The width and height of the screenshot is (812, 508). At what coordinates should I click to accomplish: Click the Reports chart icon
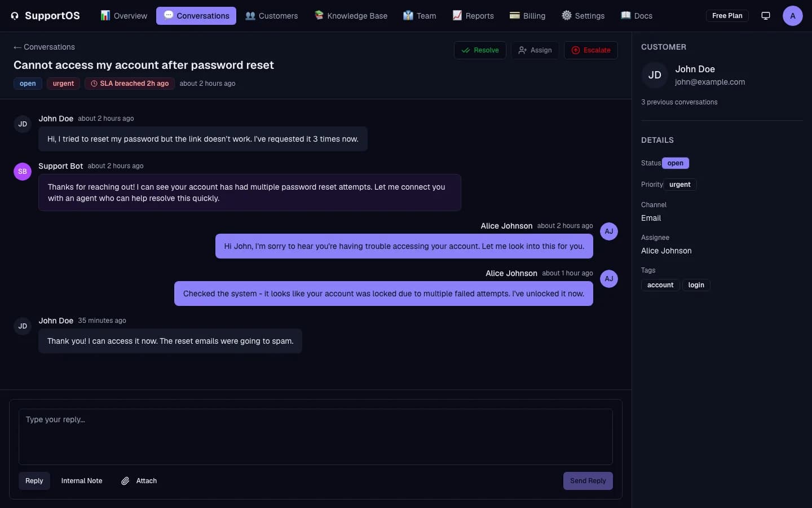(457, 16)
